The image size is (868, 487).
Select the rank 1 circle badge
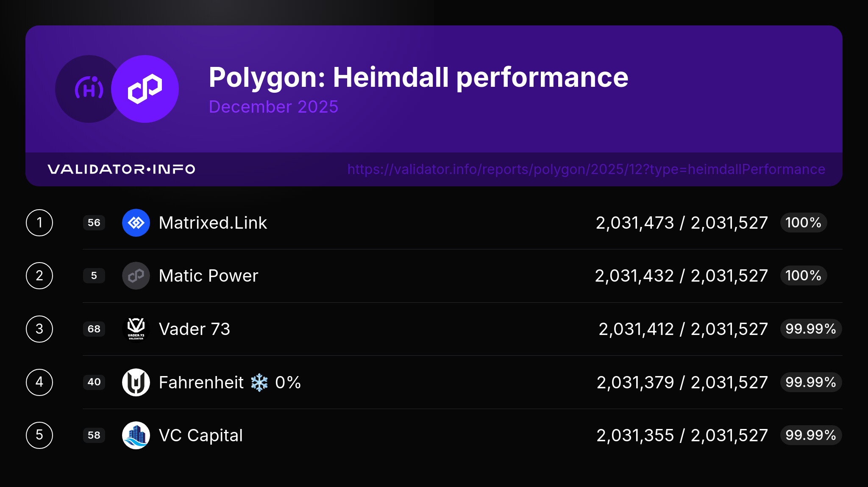tap(39, 223)
